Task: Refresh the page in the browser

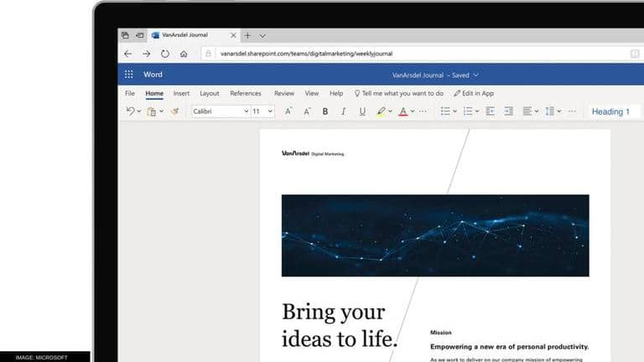Action: pyautogui.click(x=165, y=54)
